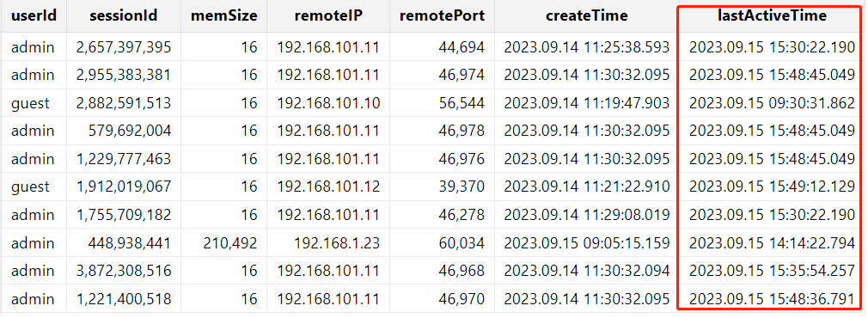
Task: Click the userId column header
Action: [x=34, y=16]
